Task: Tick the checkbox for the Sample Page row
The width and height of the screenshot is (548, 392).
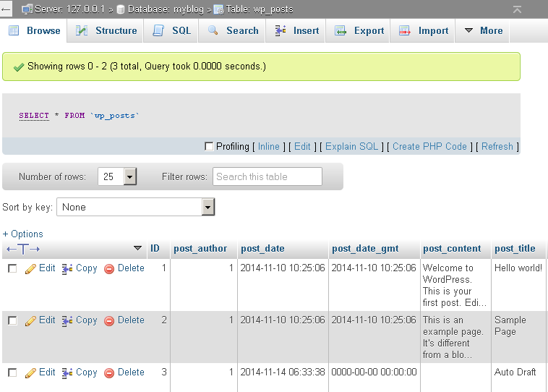Action: tap(12, 320)
